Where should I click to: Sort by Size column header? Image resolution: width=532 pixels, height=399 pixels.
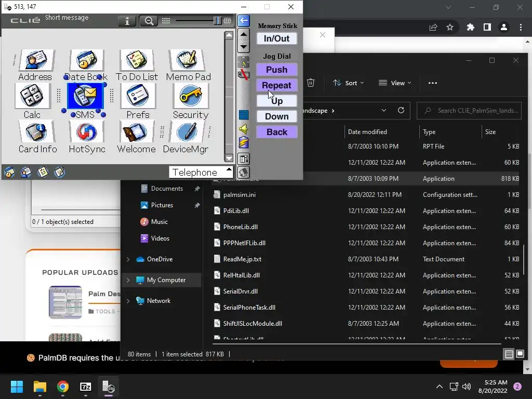tap(490, 132)
